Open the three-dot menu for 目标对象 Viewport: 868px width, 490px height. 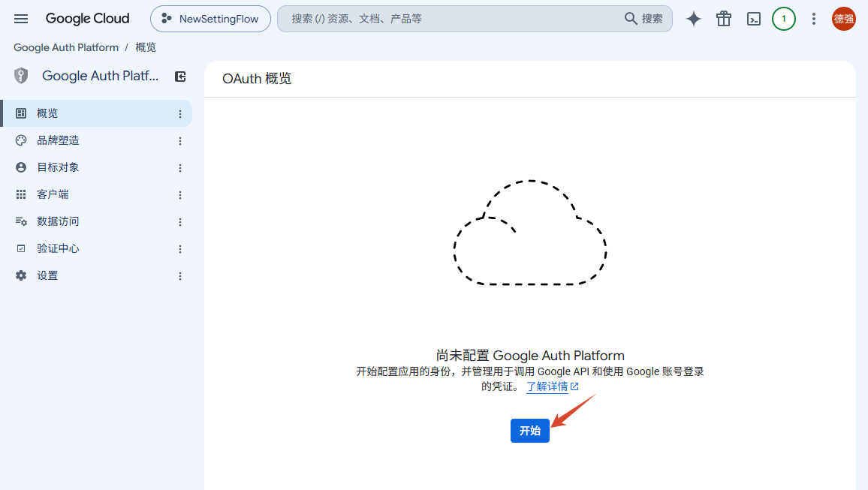tap(180, 168)
